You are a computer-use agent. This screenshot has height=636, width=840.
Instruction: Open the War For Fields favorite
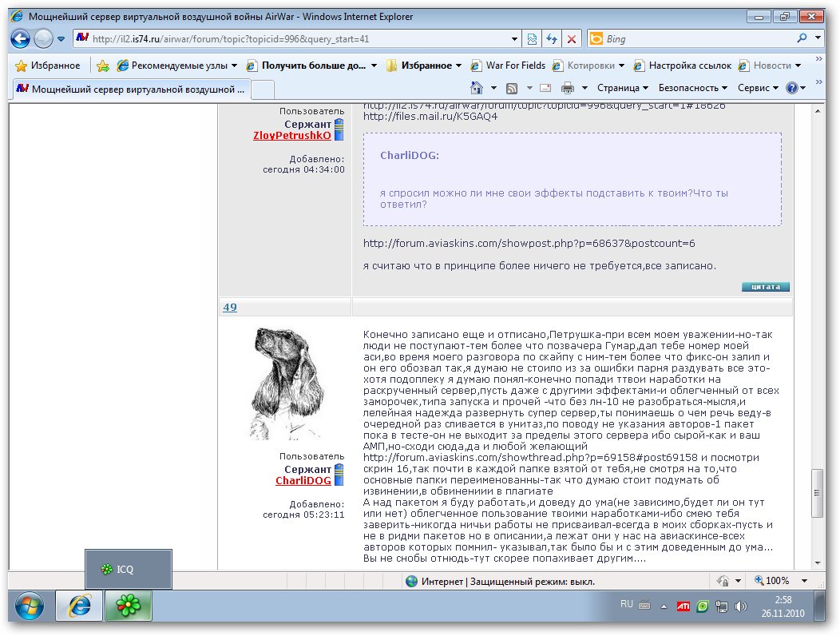pyautogui.click(x=508, y=66)
